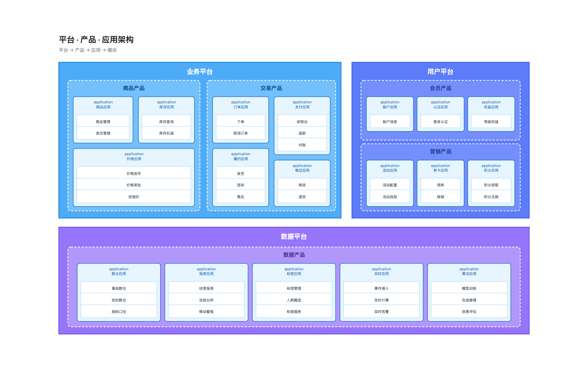Select the 退货 module box
The height and width of the screenshot is (368, 588).
[x=302, y=197]
